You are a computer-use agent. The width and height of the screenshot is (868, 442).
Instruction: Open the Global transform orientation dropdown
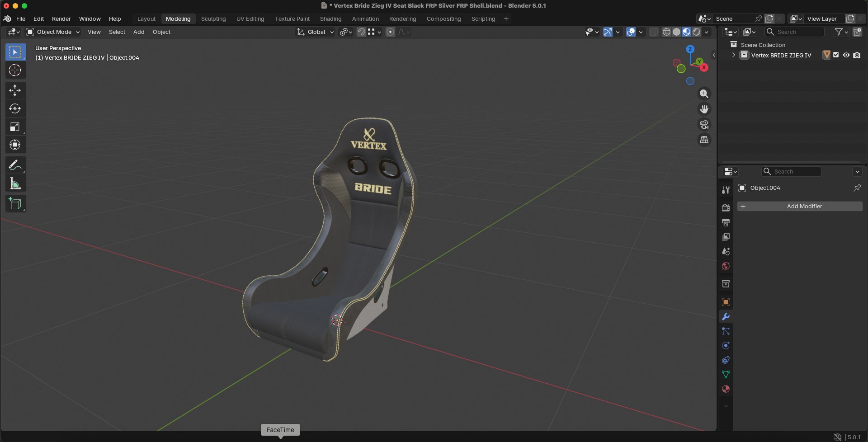[x=315, y=32]
